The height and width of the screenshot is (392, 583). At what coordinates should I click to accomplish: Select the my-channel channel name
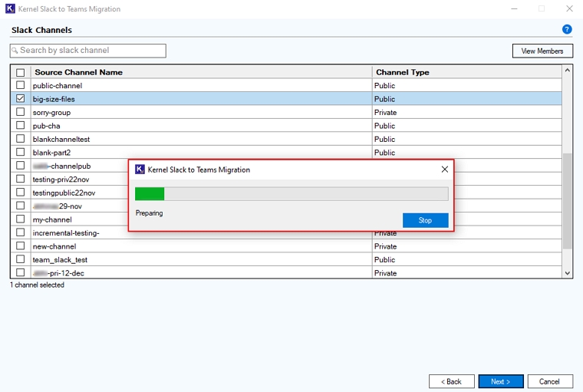pos(52,219)
